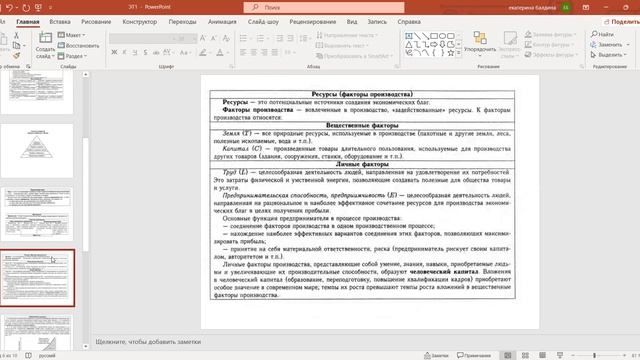The height and width of the screenshot is (360, 640).
Task: Toggle center text alignment
Action: [254, 52]
